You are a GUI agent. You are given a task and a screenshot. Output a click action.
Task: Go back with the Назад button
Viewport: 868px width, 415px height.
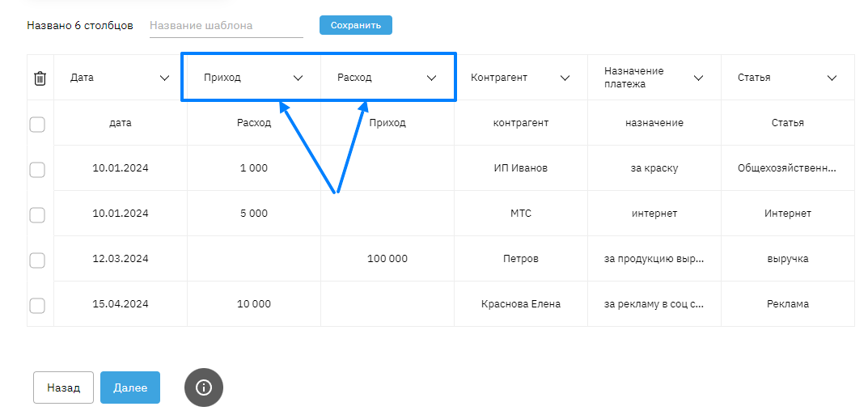[63, 387]
